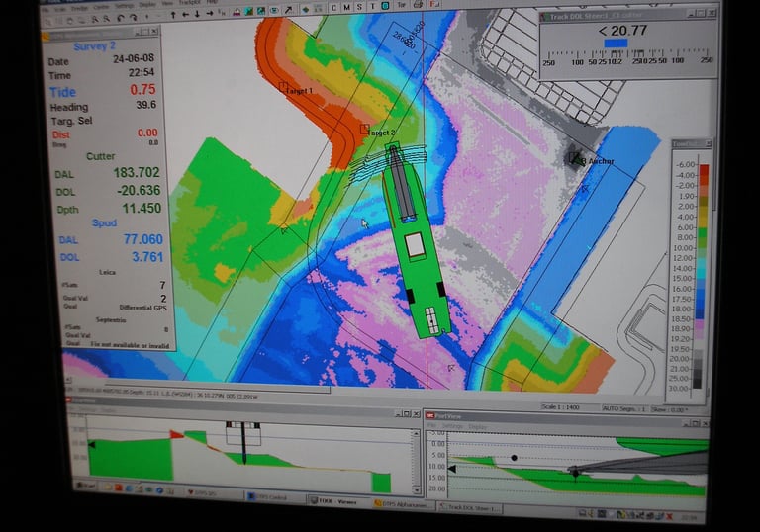Open the Settings menu in main menu bar
The width and height of the screenshot is (760, 532).
[124, 7]
